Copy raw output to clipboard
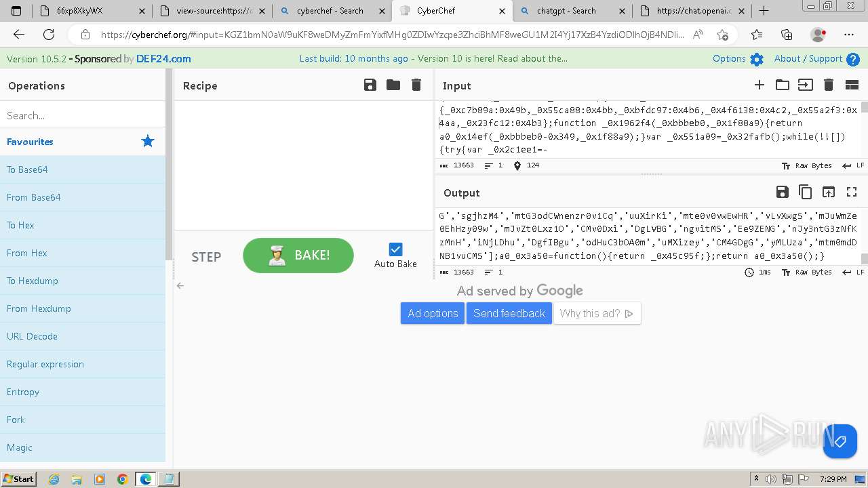The image size is (868, 488). 806,192
